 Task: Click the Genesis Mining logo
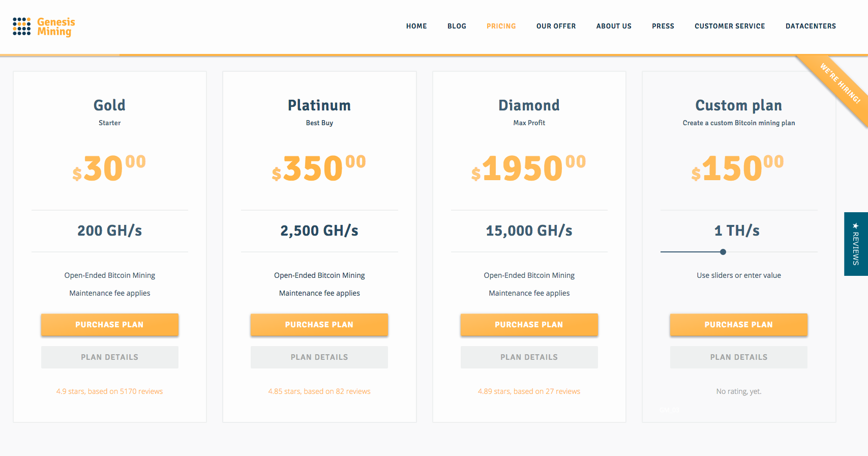tap(44, 26)
